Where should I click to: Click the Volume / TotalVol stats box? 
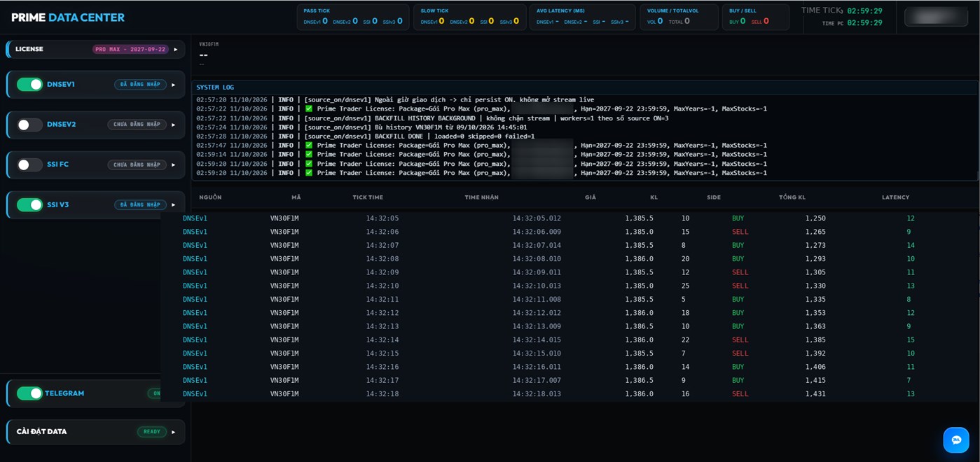pos(679,17)
